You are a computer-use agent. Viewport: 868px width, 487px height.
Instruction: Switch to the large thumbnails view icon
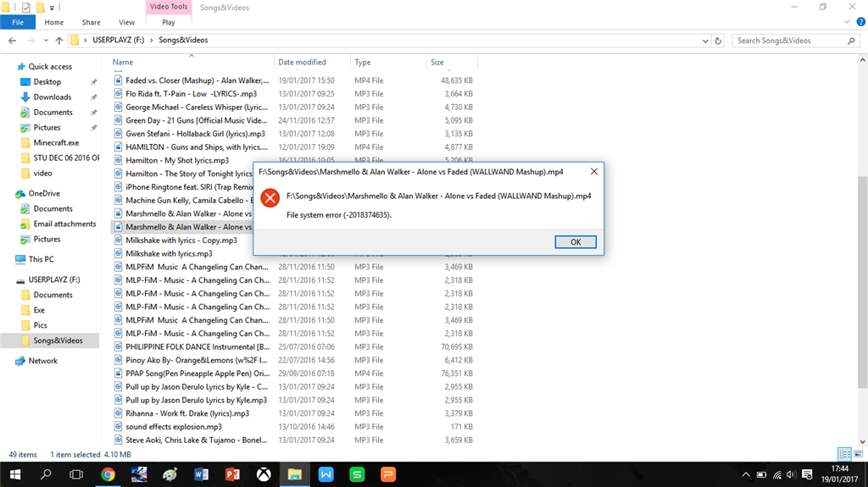coord(859,454)
